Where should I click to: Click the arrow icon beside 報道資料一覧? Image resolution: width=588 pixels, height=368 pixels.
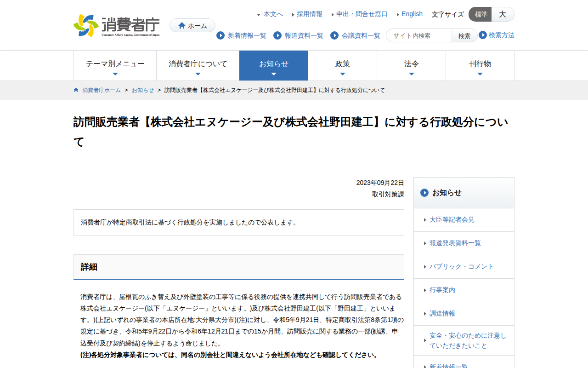pos(277,35)
